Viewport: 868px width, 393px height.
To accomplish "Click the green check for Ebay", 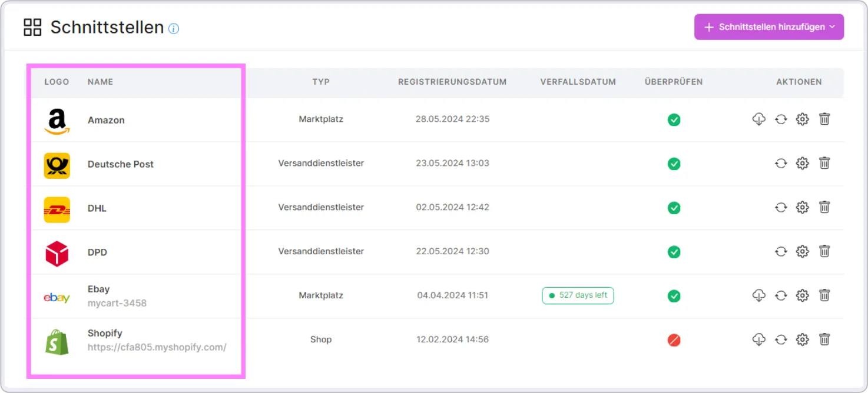I will point(674,296).
